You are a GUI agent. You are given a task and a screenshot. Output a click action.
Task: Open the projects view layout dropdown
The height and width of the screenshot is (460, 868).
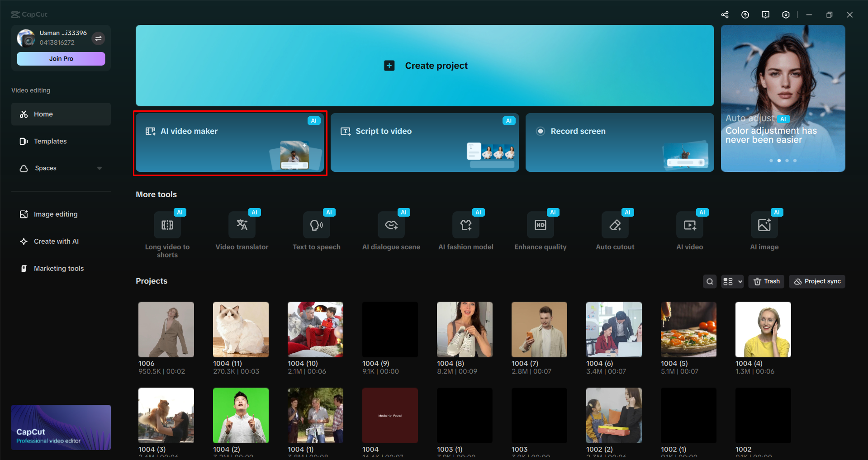pyautogui.click(x=732, y=281)
